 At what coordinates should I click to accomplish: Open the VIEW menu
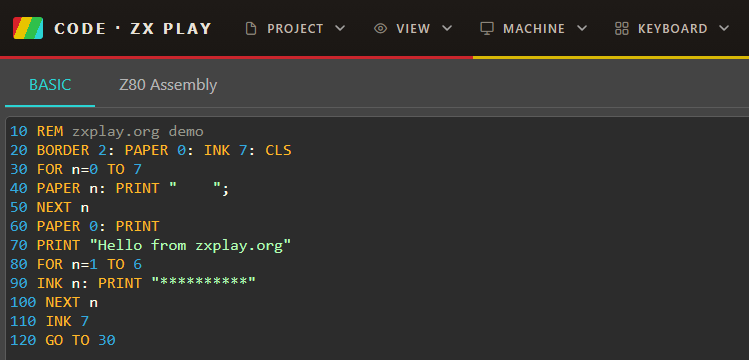click(413, 29)
